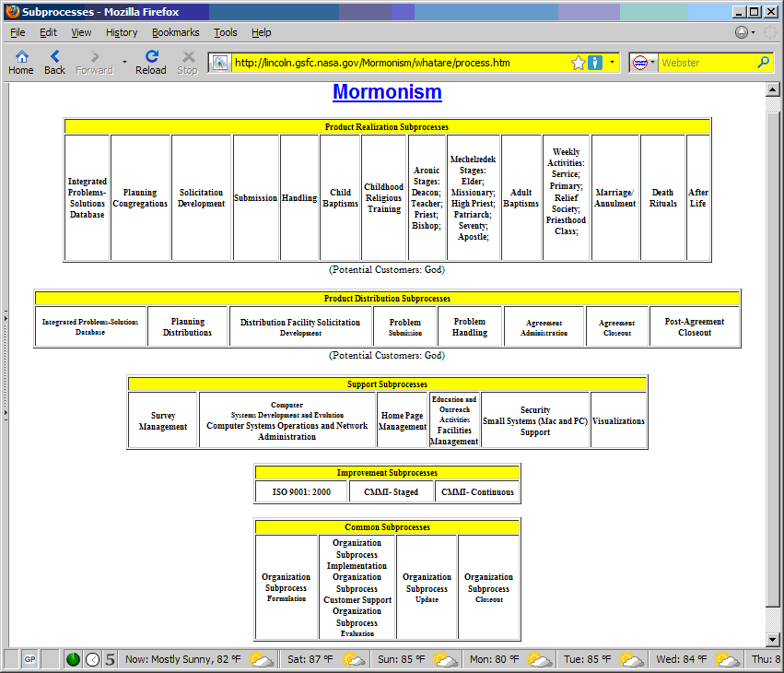
Task: Click the Monday forecast weather icon
Action: tap(539, 660)
